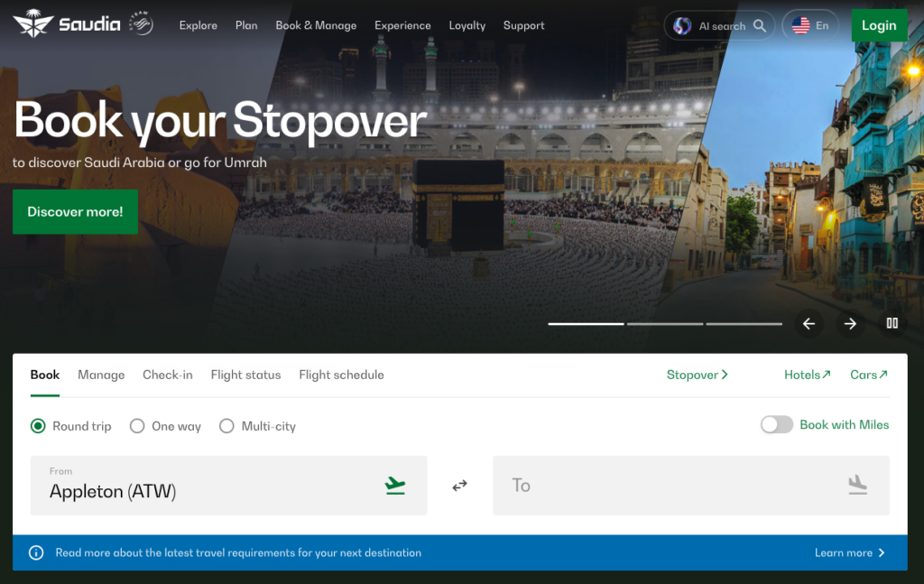Click the info icon in the blue banner

pos(36,552)
